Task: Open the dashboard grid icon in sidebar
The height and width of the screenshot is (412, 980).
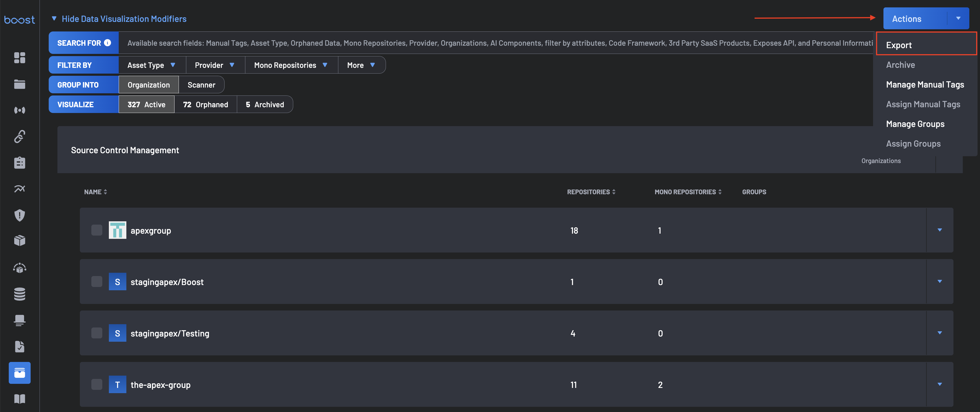Action: pos(19,57)
